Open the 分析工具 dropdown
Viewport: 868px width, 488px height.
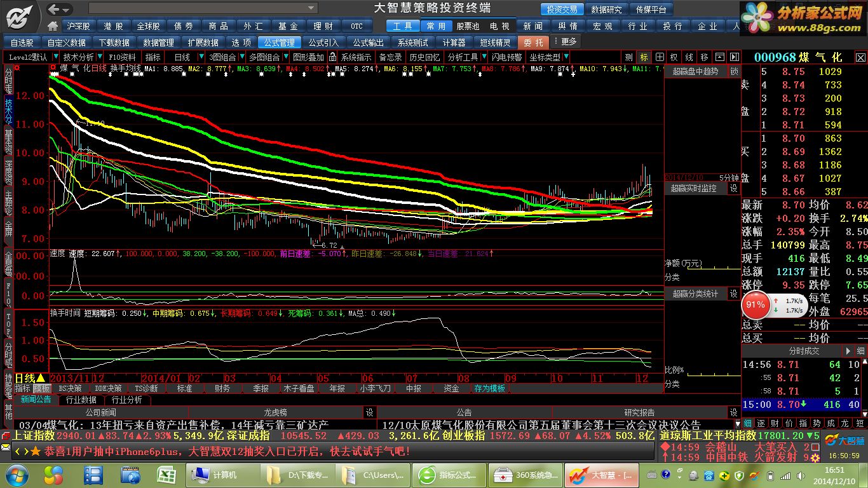[x=484, y=57]
